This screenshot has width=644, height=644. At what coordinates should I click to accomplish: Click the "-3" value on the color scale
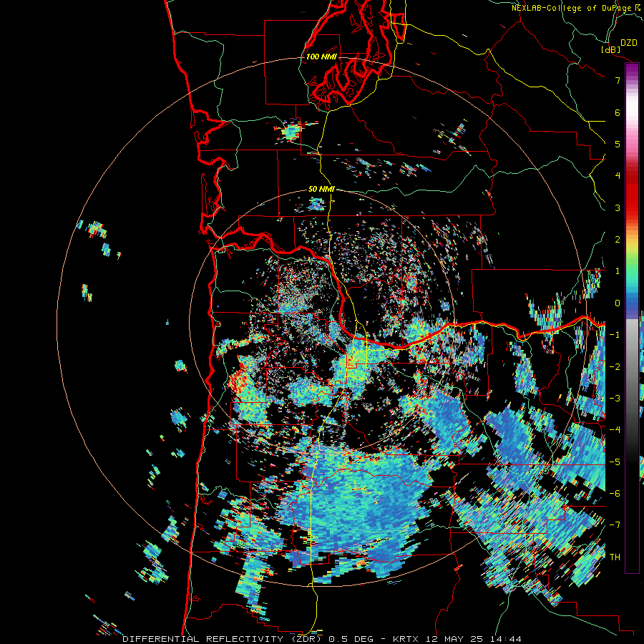615,399
